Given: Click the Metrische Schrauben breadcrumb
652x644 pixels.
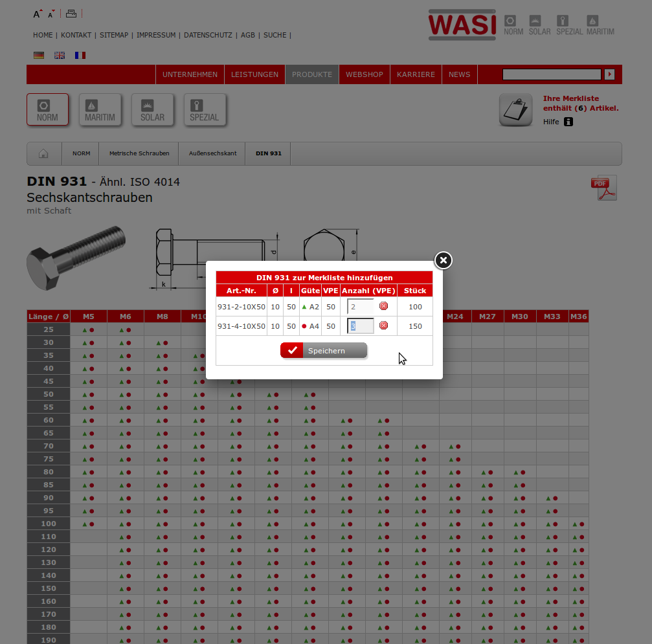Looking at the screenshot, I should point(139,153).
